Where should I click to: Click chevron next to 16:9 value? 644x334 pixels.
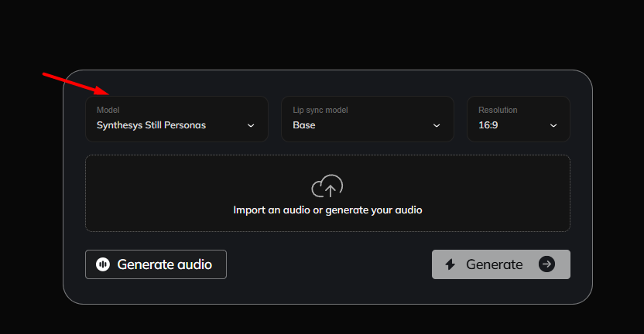tap(553, 125)
